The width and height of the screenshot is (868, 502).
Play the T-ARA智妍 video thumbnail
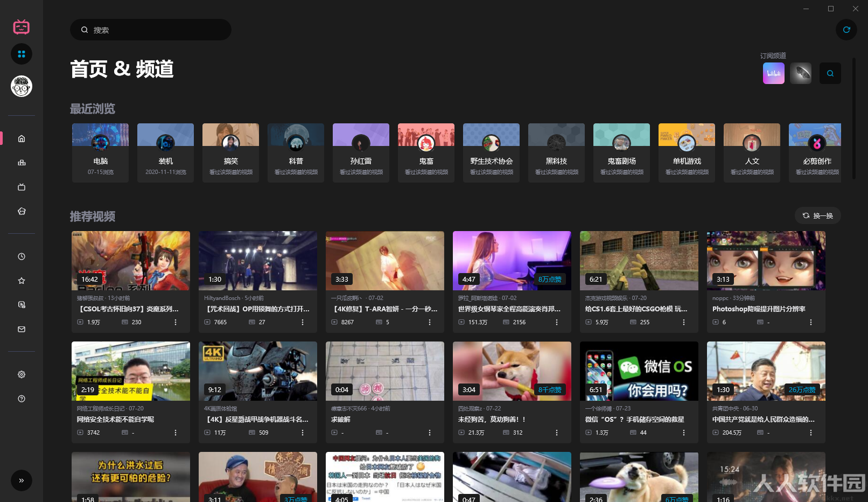pyautogui.click(x=385, y=261)
